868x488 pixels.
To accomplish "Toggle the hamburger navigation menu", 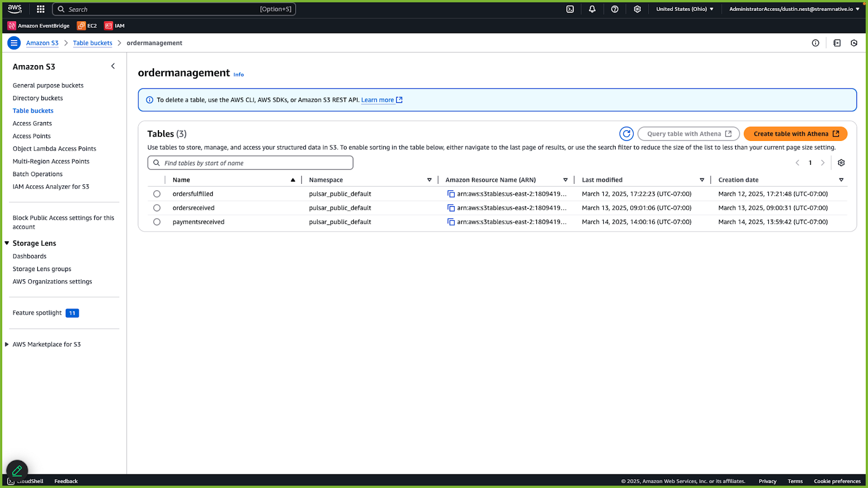I will [x=14, y=43].
